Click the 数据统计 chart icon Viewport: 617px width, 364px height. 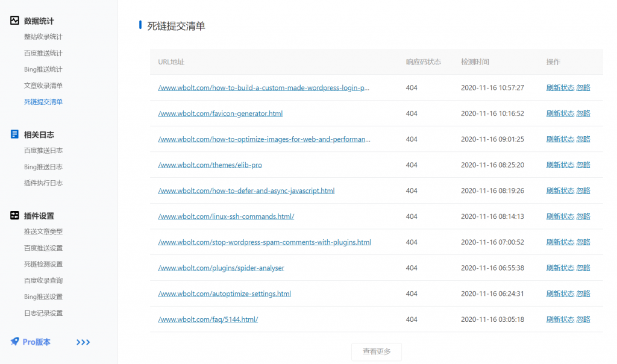point(15,20)
